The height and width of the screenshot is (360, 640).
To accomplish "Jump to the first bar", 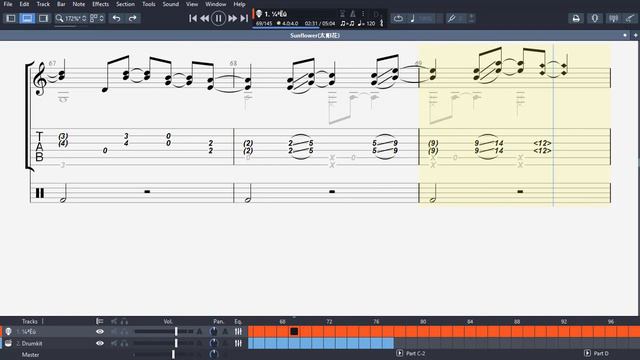I will [193, 18].
